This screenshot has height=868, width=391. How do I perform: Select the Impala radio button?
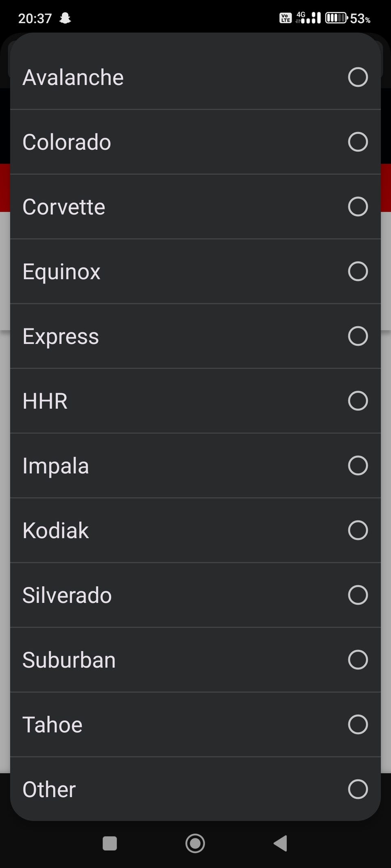pyautogui.click(x=358, y=466)
